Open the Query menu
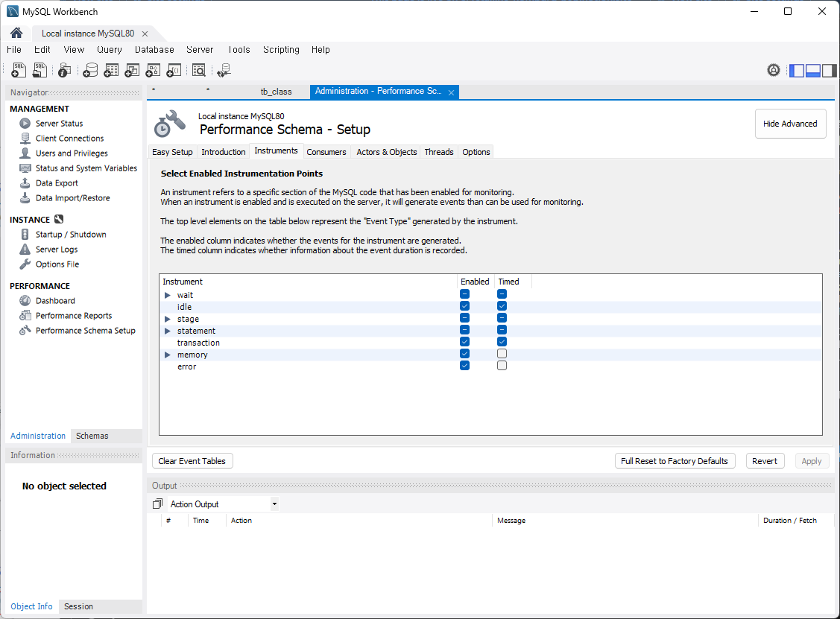Image resolution: width=840 pixels, height=619 pixels. pyautogui.click(x=110, y=50)
